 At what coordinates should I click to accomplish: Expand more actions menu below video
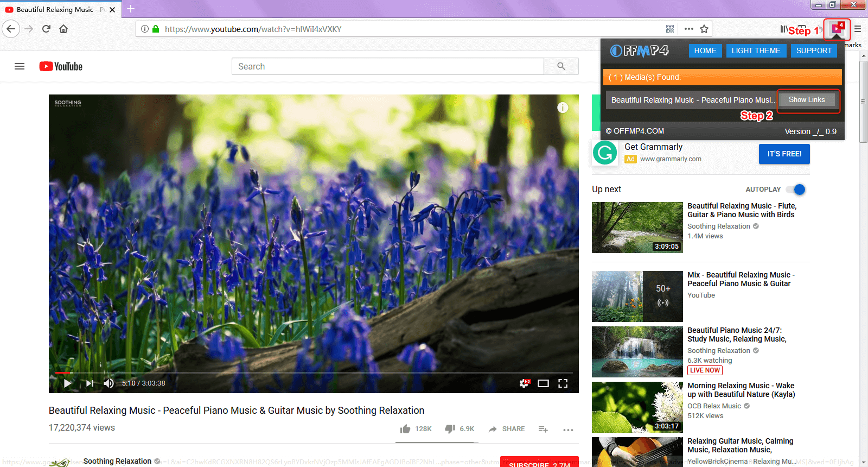click(568, 430)
